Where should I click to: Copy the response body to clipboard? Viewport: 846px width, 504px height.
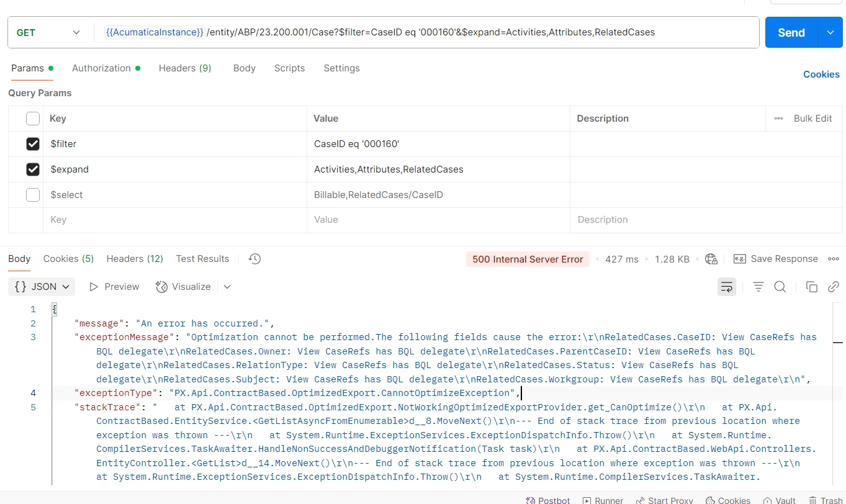coord(811,287)
